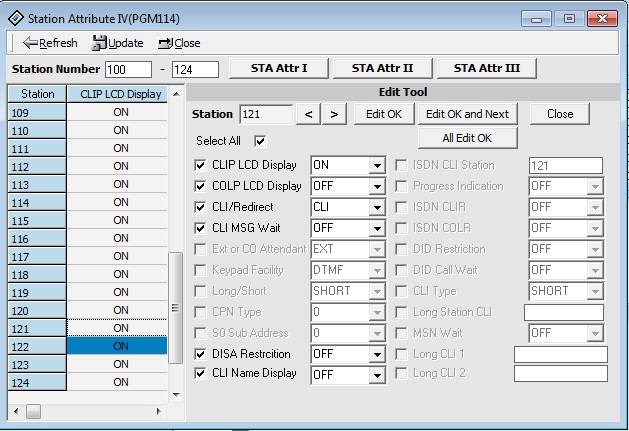
Task: Uncheck the CLIP LCD Display checkbox
Action: (x=201, y=165)
